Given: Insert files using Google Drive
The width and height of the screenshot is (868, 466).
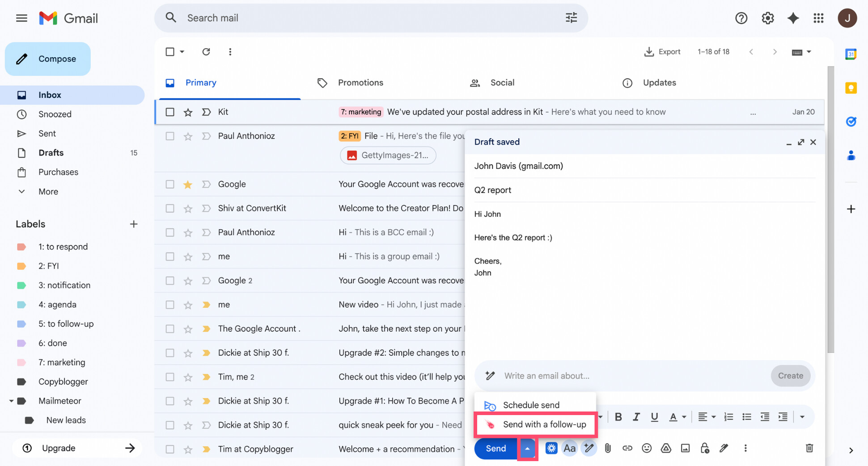Looking at the screenshot, I should [x=666, y=448].
